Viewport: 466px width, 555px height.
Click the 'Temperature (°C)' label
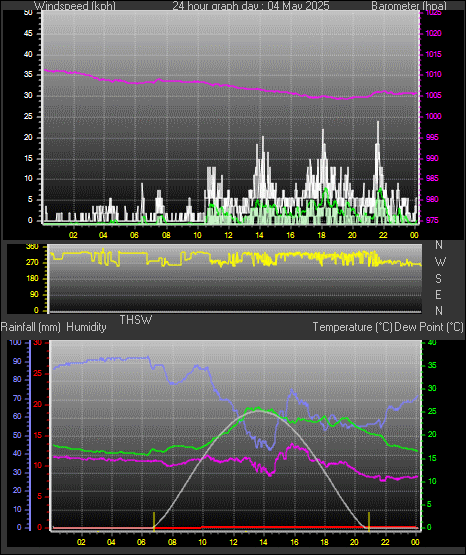click(352, 327)
